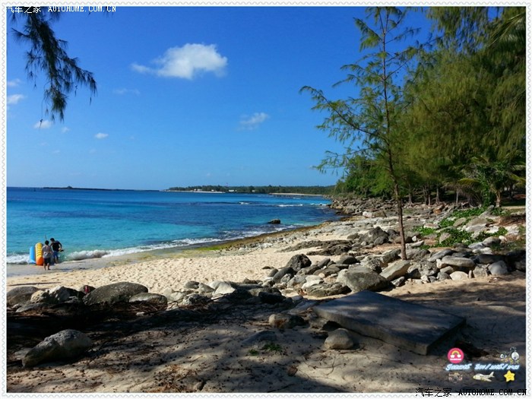Click the camera sticker icon
532x399 pixels.
click(x=455, y=376)
